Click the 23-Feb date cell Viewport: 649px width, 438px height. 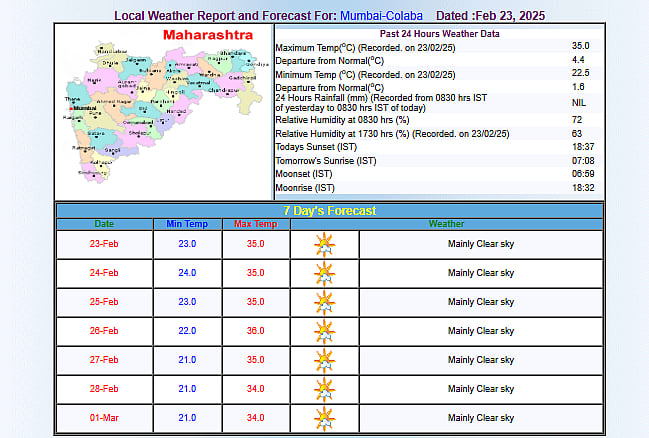click(x=104, y=244)
